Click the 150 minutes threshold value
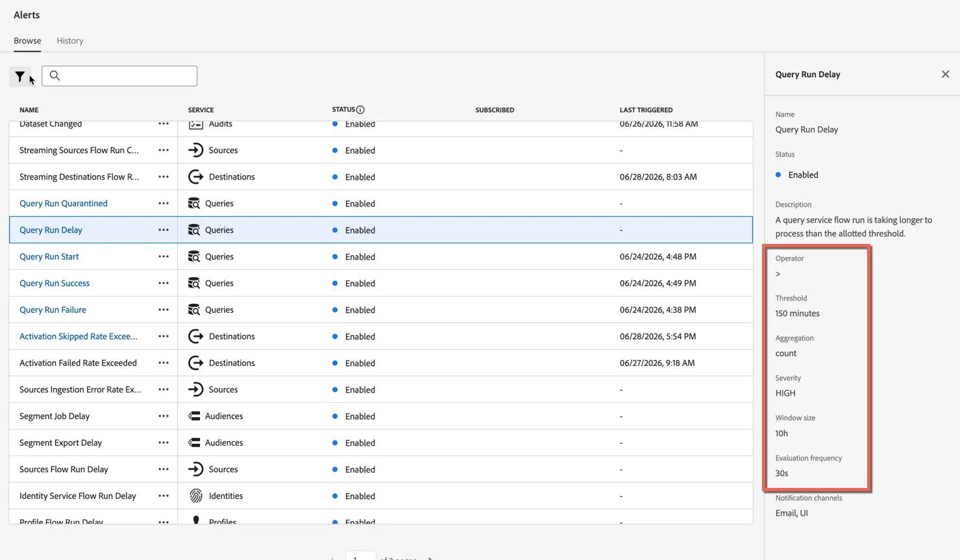 coord(797,313)
